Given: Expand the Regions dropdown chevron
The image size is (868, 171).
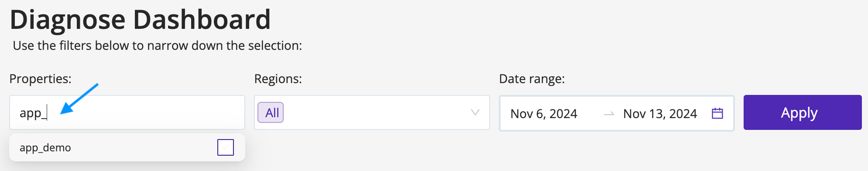Looking at the screenshot, I should pos(475,112).
